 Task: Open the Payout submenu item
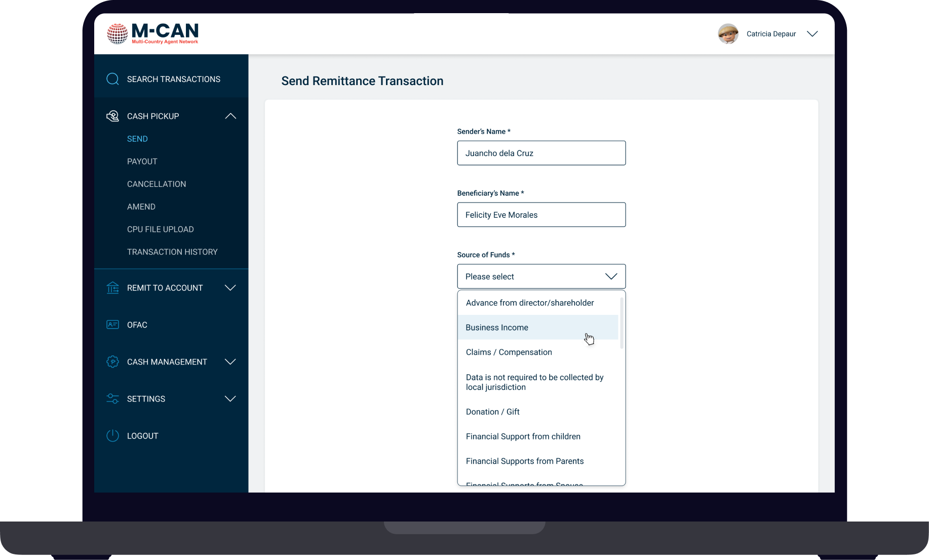(x=142, y=162)
